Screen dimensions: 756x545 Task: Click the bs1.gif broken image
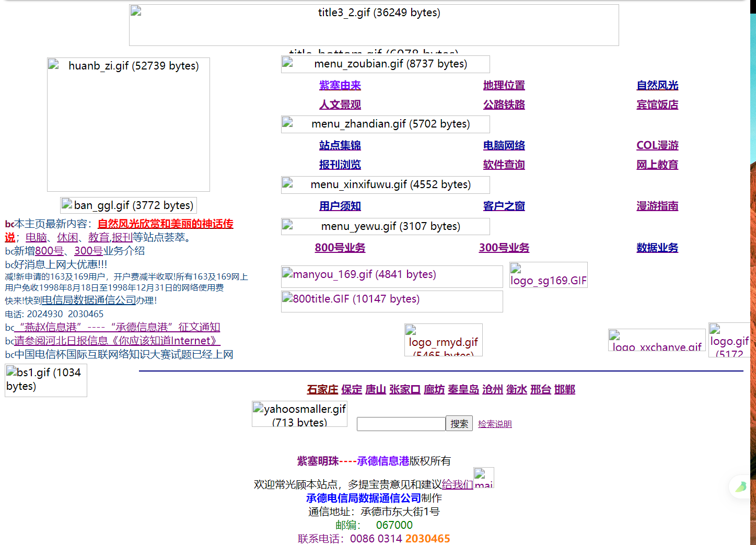(x=46, y=380)
